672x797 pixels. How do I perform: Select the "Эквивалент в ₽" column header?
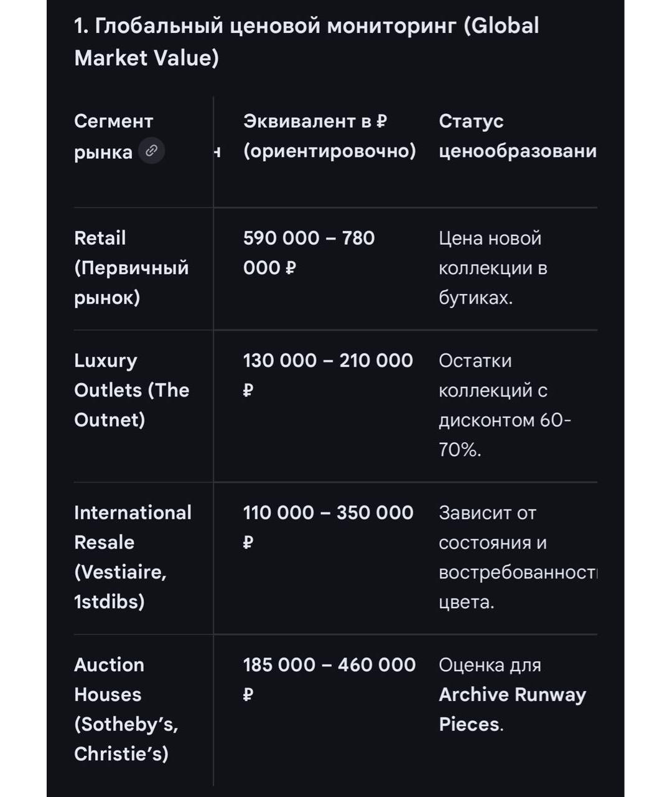click(315, 121)
